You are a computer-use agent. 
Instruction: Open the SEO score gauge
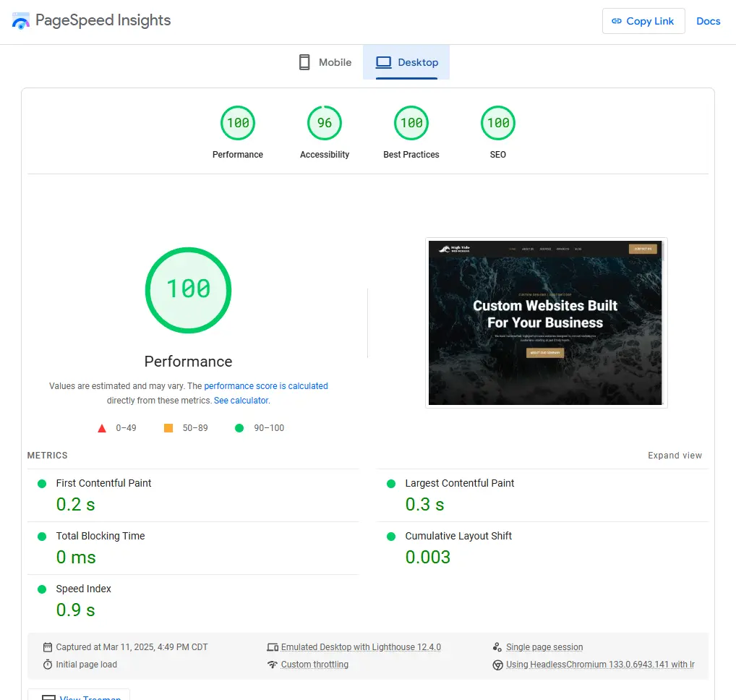click(x=498, y=123)
